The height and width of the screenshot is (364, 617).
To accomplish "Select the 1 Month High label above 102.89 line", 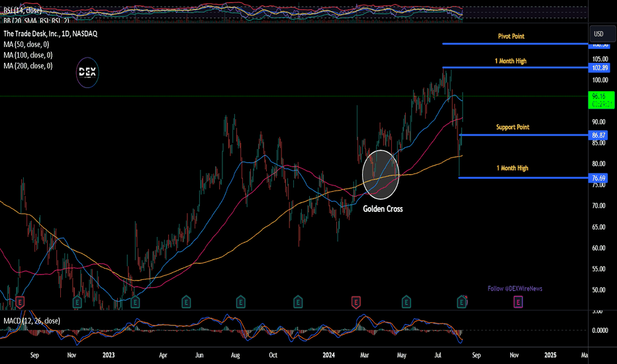I will pyautogui.click(x=511, y=61).
